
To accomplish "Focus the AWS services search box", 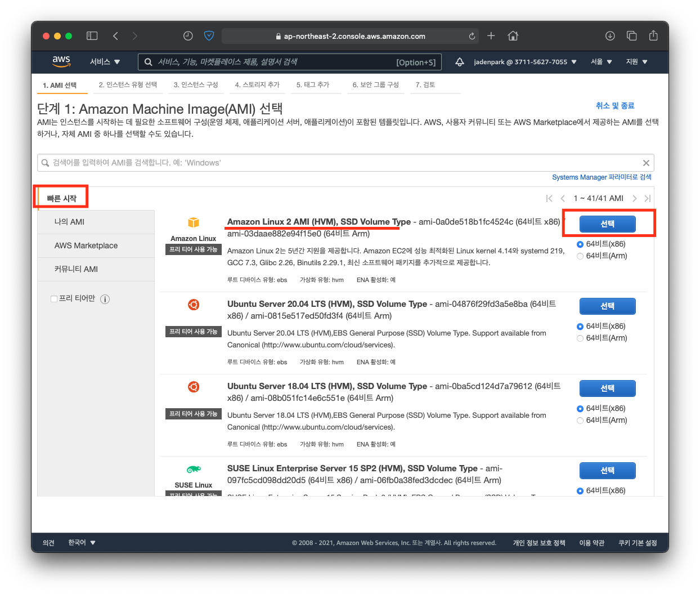I will click(290, 62).
